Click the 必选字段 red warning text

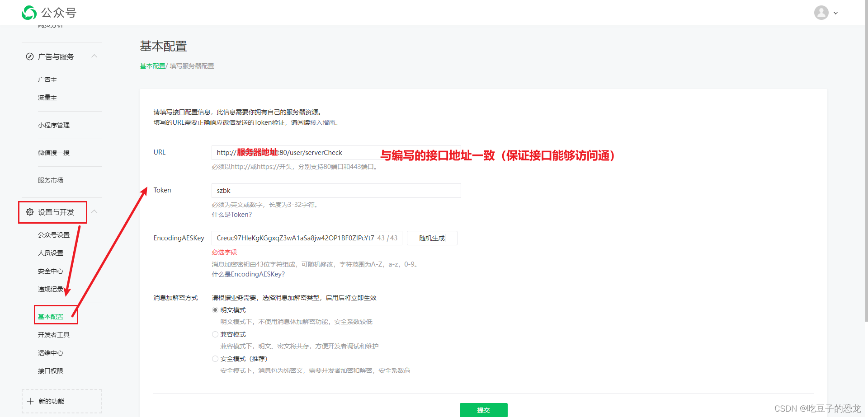(224, 252)
